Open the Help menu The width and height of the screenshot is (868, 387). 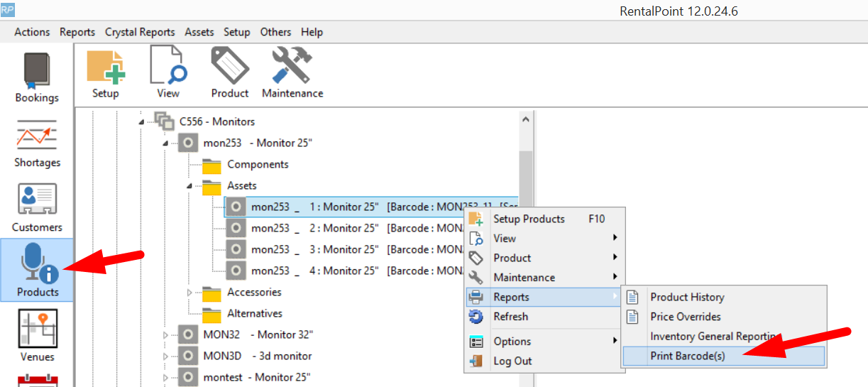[312, 32]
